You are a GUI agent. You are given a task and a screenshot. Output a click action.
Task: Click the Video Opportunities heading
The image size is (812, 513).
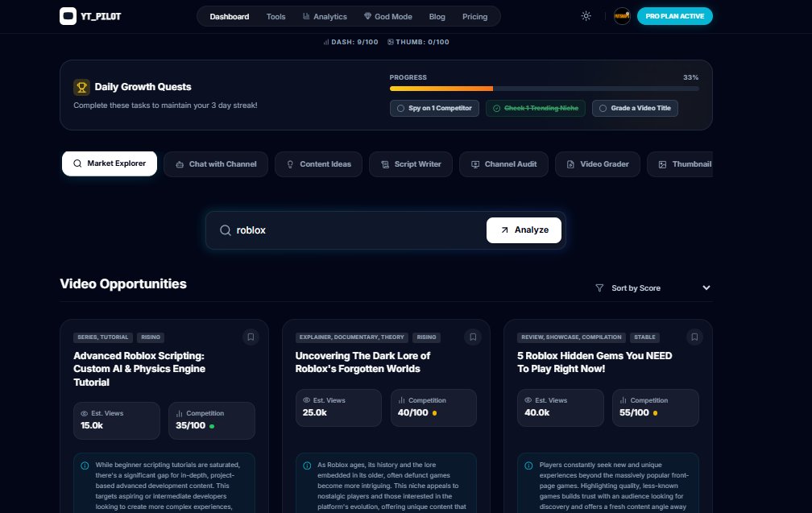coord(123,283)
